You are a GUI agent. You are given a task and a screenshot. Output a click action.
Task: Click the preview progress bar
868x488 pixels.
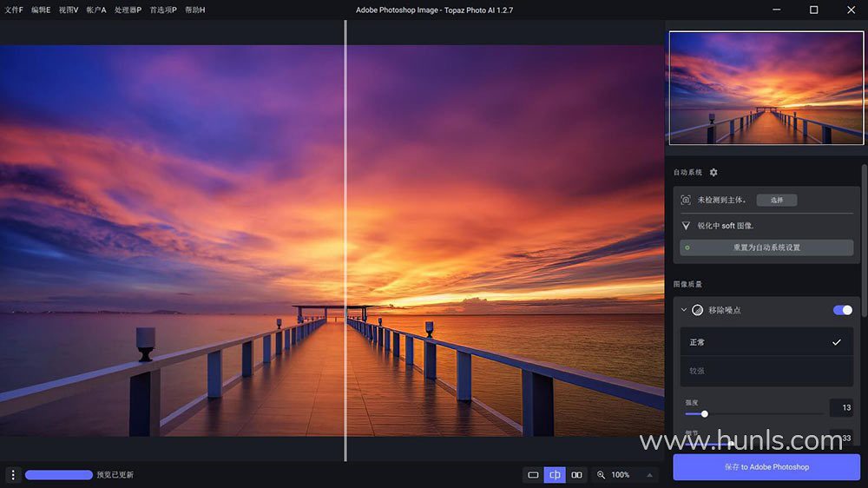[59, 475]
